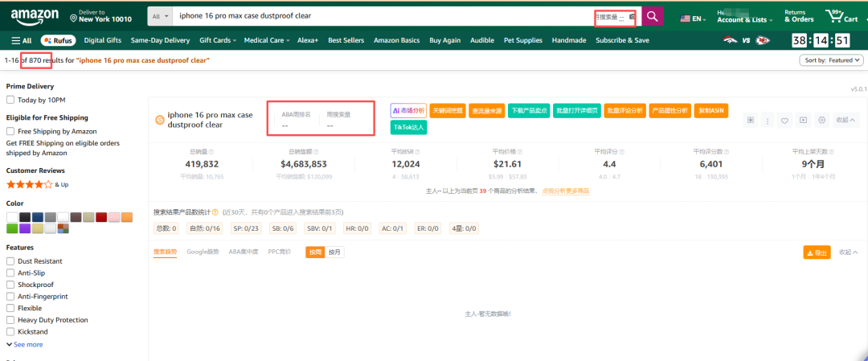The image size is (868, 361).
Task: Open the All departments search dropdown
Action: tap(162, 16)
